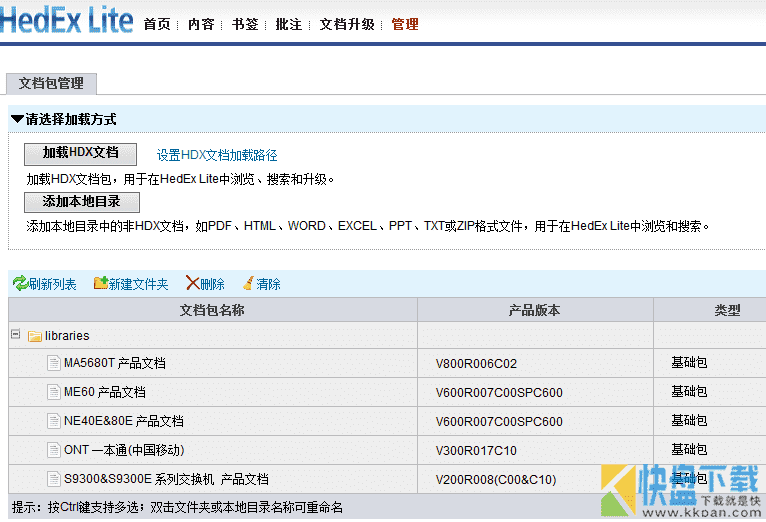Select the ME60 产品文档 row
The image size is (766, 522).
[387, 392]
